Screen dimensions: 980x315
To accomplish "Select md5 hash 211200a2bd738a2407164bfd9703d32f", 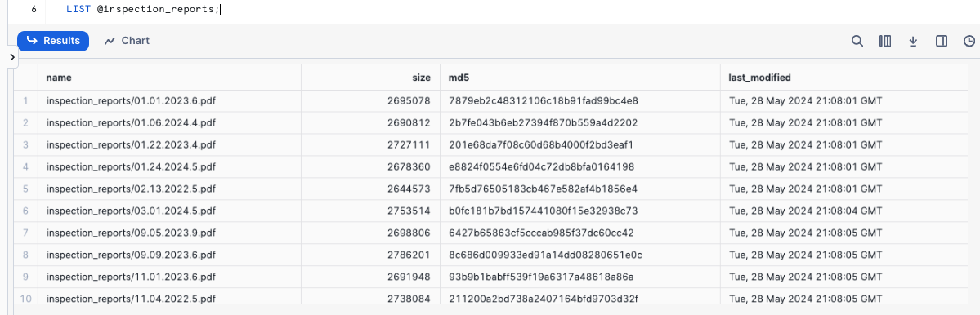I will [x=580, y=296].
